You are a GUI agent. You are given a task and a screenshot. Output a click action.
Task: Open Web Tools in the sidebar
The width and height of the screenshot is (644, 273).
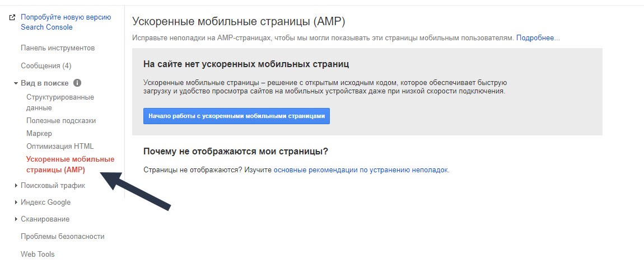[38, 254]
